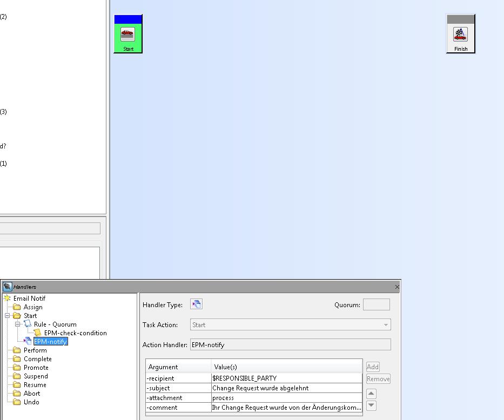
Task: Select the Suspend tree item label
Action: (36, 376)
